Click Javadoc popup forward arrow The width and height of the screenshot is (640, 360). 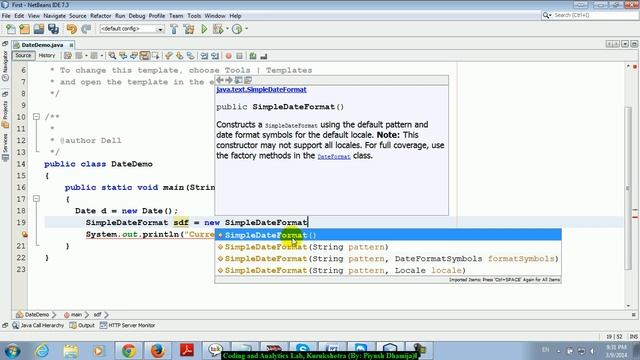tap(229, 80)
